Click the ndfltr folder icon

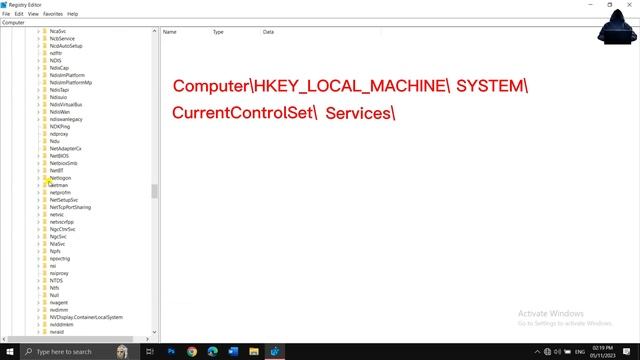coord(45,53)
